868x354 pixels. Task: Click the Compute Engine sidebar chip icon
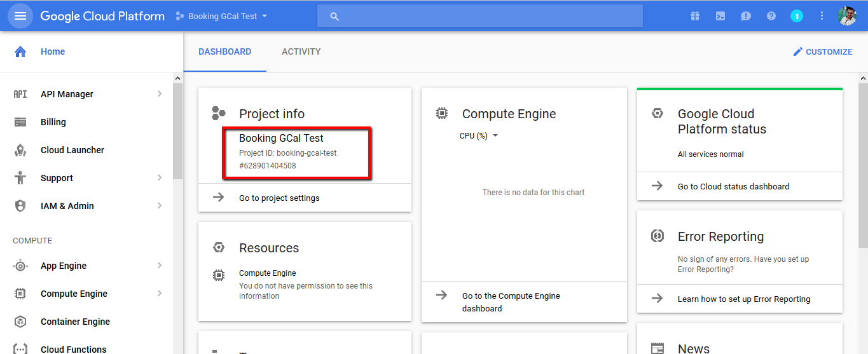tap(20, 294)
